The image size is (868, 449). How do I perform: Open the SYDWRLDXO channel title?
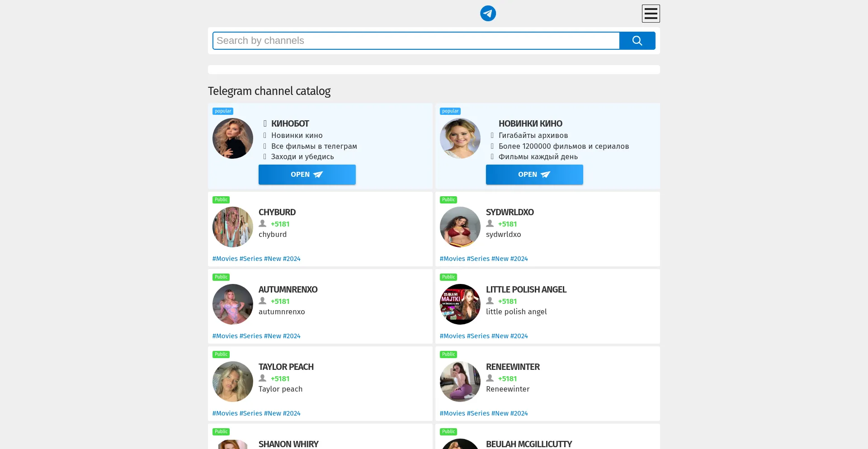point(510,212)
